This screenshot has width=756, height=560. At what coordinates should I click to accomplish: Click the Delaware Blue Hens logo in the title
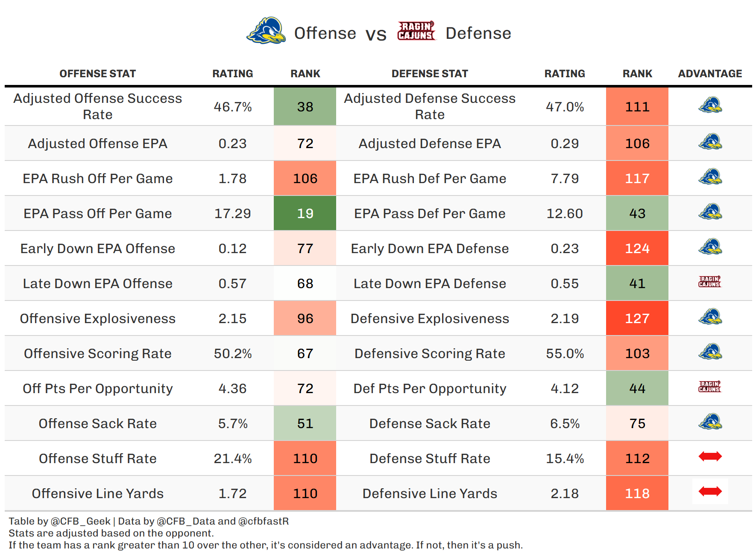(266, 31)
